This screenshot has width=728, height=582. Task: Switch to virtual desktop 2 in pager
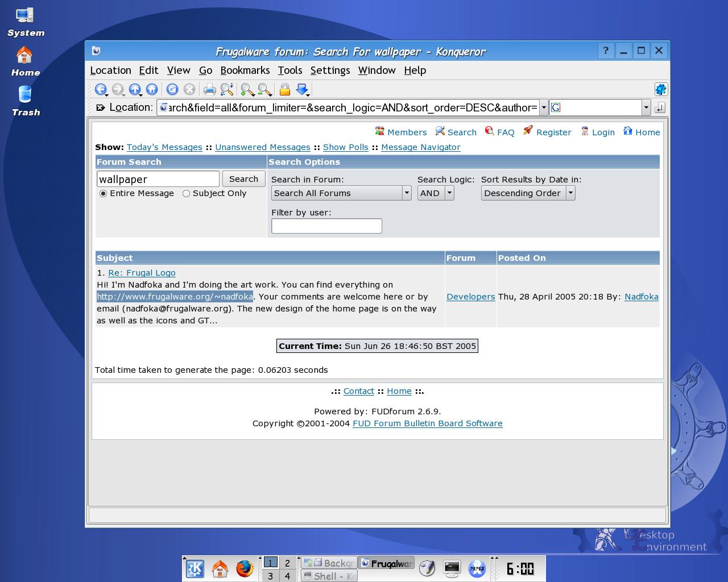point(287,563)
